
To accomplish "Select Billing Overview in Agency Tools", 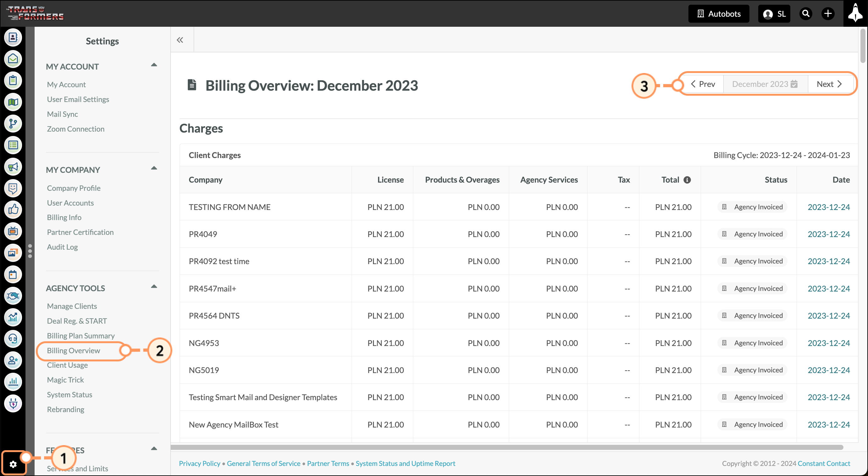I will click(74, 350).
